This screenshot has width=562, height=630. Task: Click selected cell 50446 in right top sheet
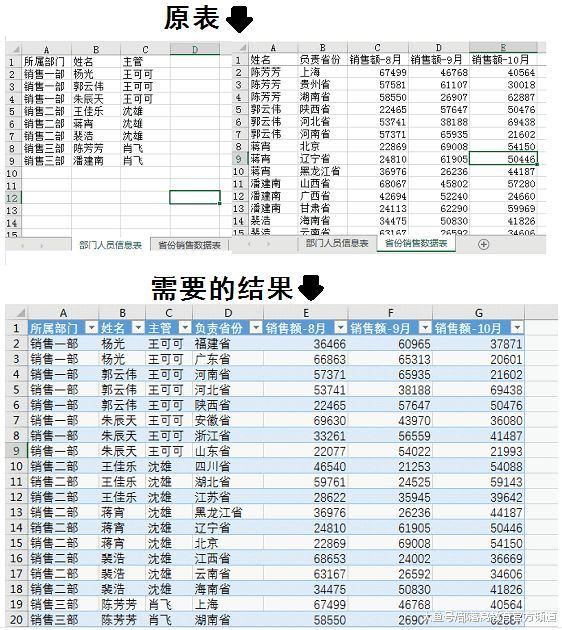(503, 159)
